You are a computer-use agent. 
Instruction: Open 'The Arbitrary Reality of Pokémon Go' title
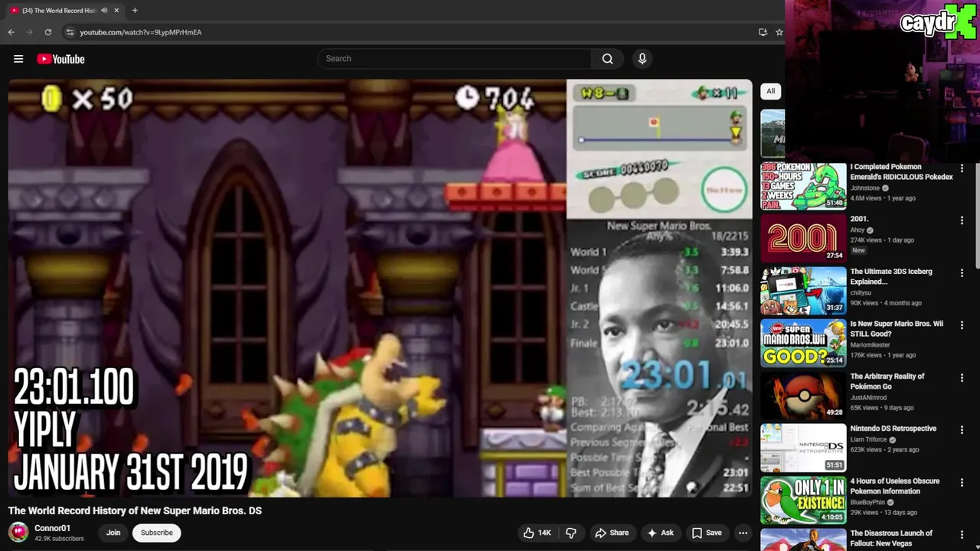(887, 381)
